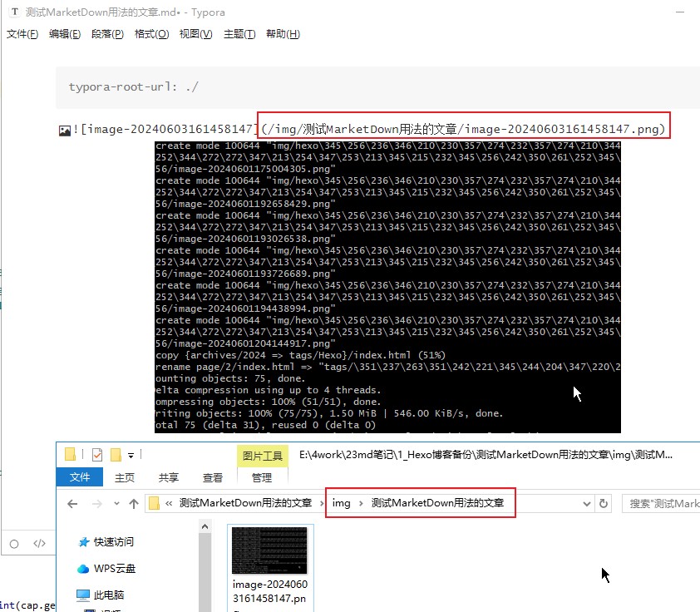Toggle source code mode icon
The image size is (700, 612).
pos(39,543)
